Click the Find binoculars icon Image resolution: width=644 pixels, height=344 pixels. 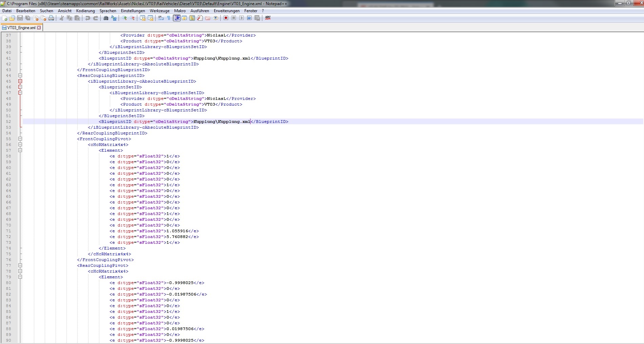point(106,18)
